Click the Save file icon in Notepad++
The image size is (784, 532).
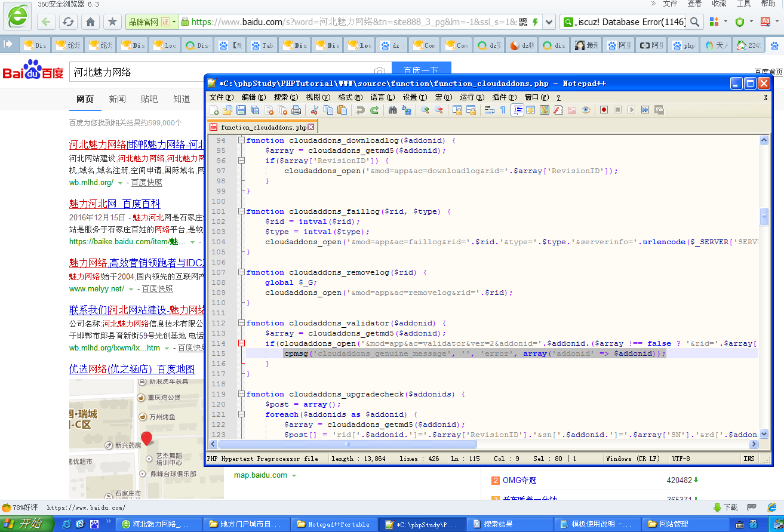click(241, 110)
